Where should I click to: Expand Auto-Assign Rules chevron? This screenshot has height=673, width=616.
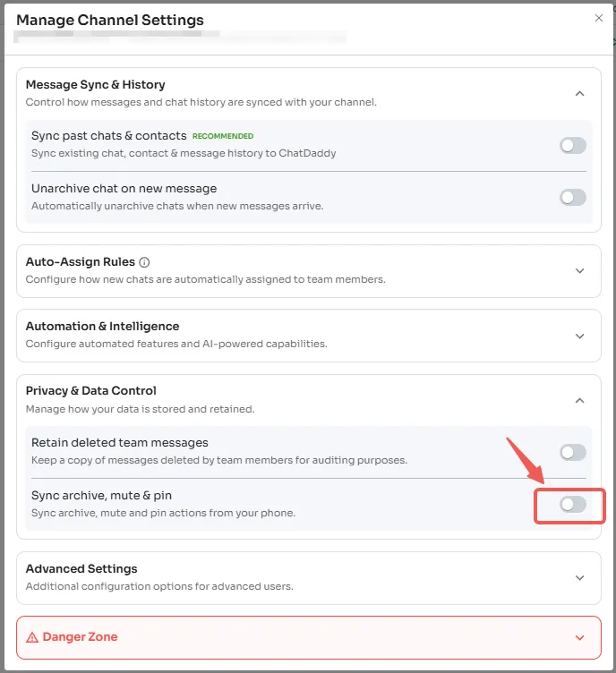tap(579, 271)
